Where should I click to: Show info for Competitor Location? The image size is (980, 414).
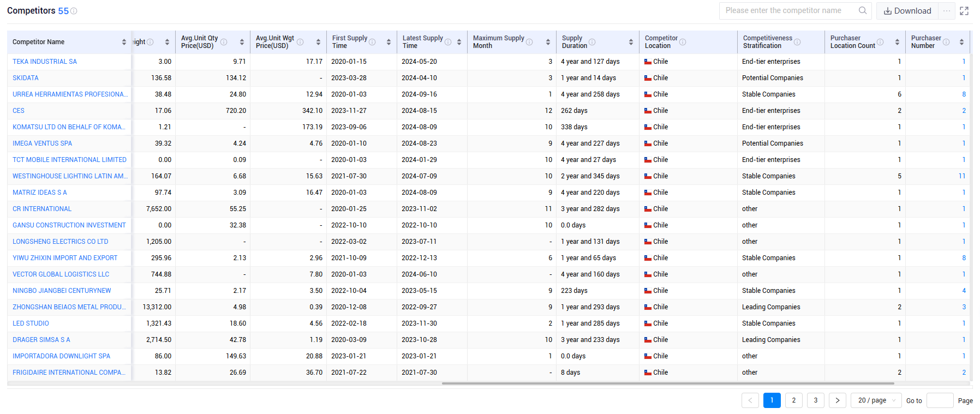click(x=683, y=42)
